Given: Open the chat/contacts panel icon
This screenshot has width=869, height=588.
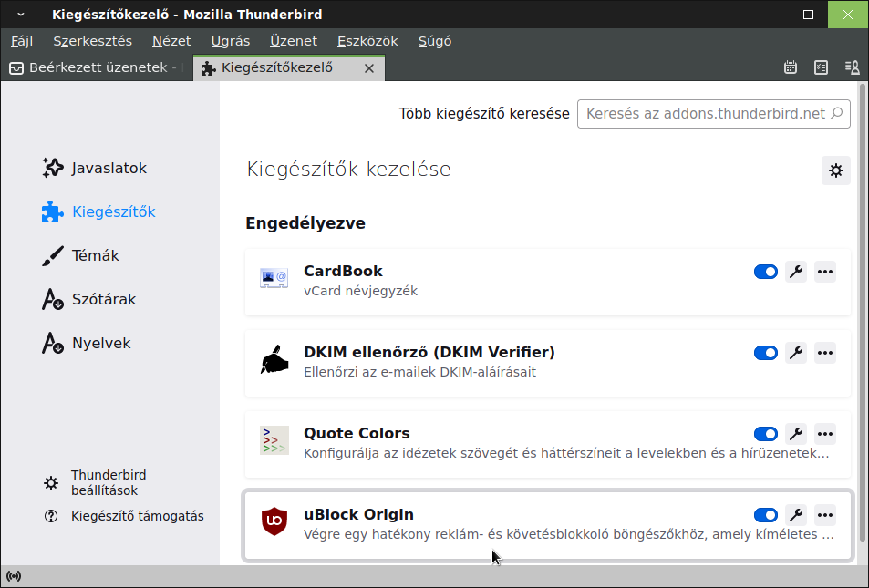Looking at the screenshot, I should tap(852, 67).
